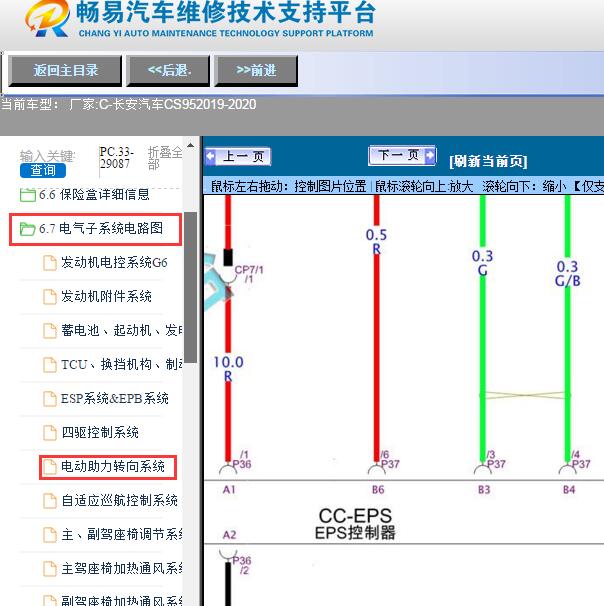Screen dimensions: 604x606
Task: Click the document icon beside 发动机电控系统G6
Action: (x=49, y=263)
